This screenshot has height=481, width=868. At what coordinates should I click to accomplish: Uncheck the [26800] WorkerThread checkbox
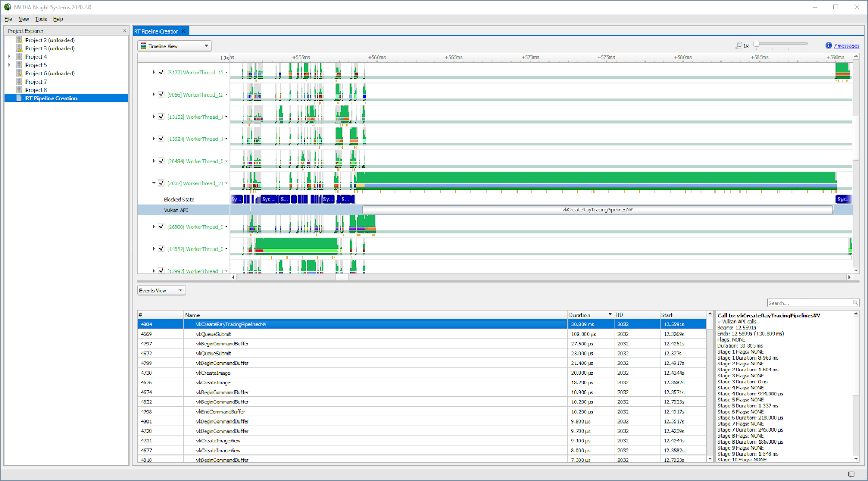click(161, 227)
